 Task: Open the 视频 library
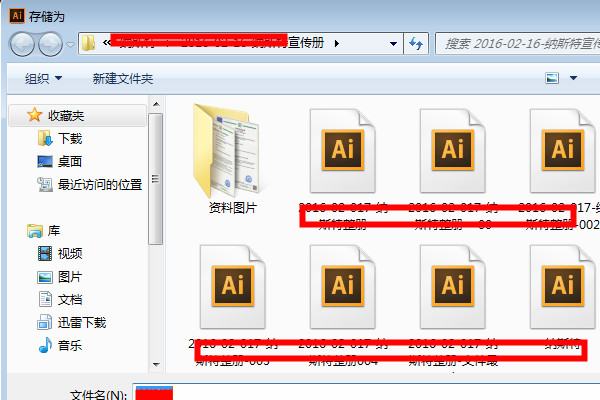[x=60, y=253]
